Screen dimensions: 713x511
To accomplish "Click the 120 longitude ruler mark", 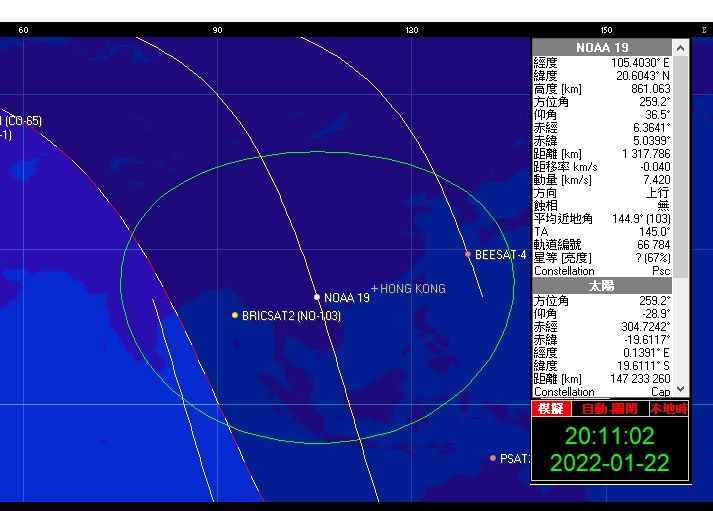I will tap(412, 30).
